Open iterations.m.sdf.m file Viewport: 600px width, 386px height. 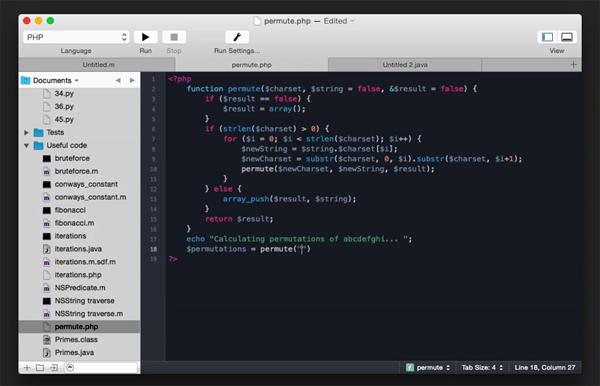pyautogui.click(x=85, y=262)
